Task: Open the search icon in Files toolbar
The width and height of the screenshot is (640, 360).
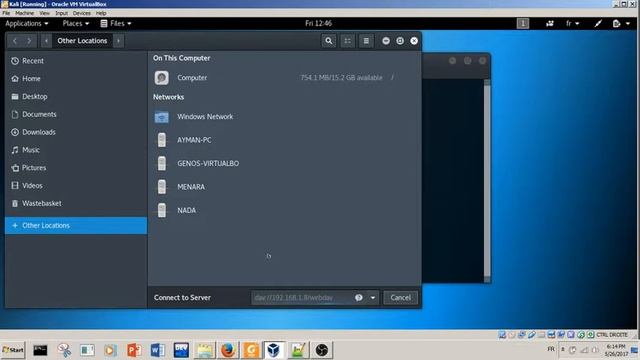Action: point(329,41)
